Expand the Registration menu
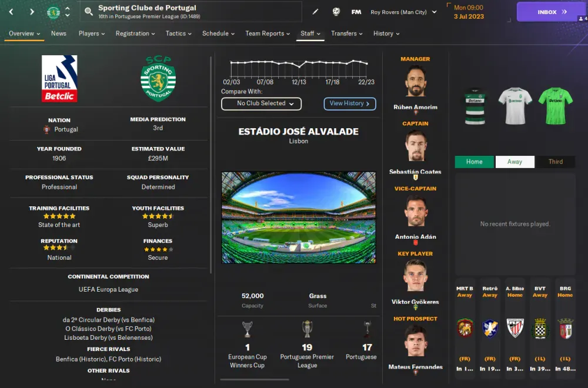Image resolution: width=588 pixels, height=388 pixels. tap(135, 34)
